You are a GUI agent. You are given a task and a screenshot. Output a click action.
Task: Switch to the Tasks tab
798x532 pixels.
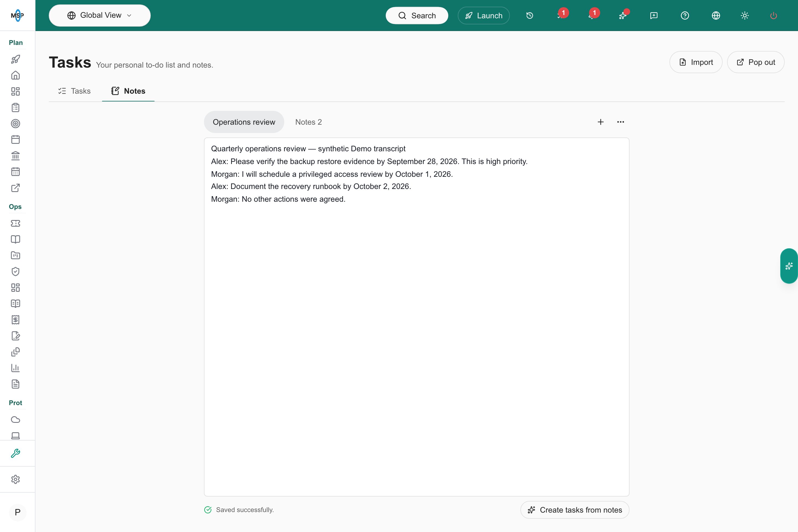74,91
